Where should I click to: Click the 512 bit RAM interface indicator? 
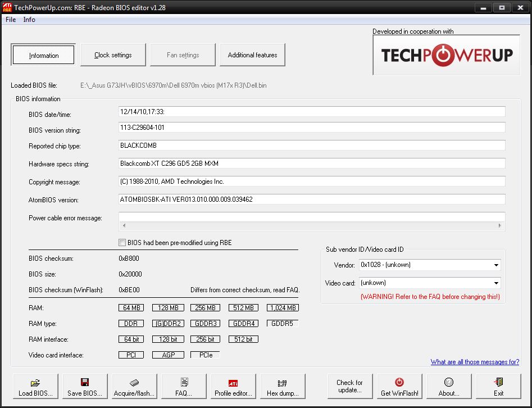[243, 339]
